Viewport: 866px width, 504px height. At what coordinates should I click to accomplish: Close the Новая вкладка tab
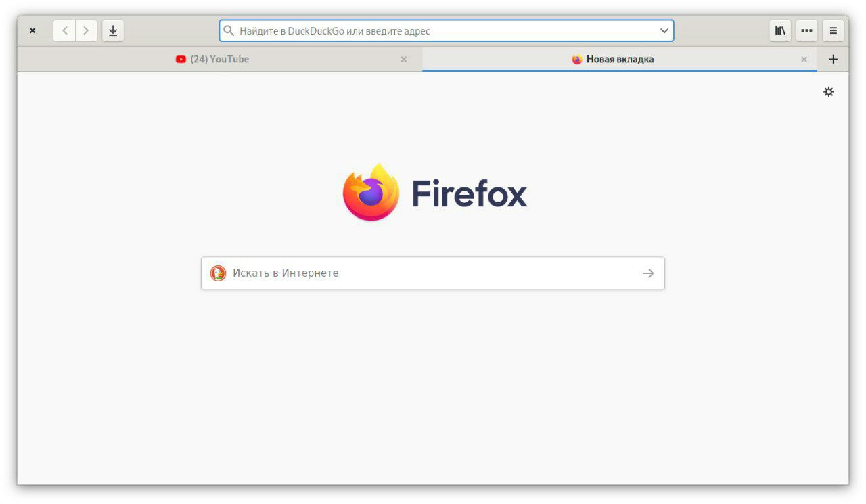pos(804,59)
